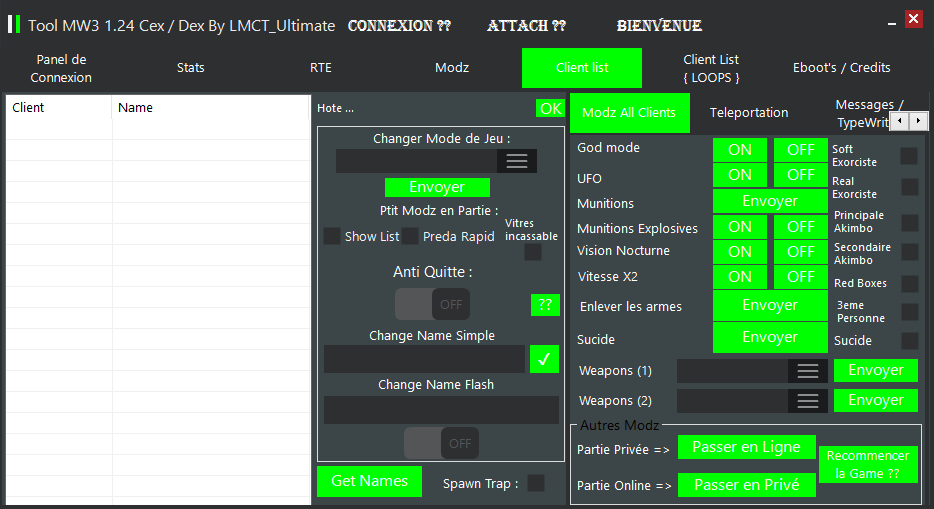Turn UFO ON
934x509 pixels.
click(740, 175)
